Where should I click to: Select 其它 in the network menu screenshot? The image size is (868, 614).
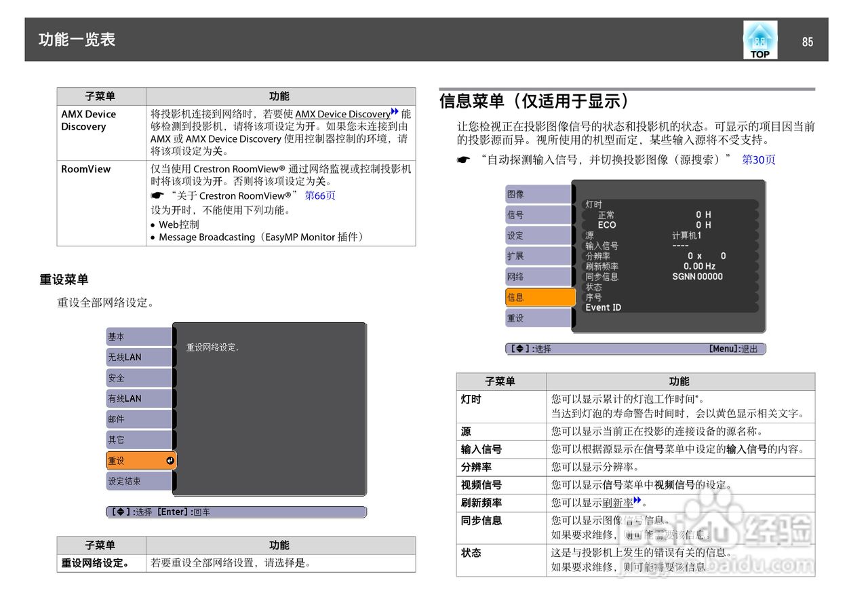pos(139,440)
